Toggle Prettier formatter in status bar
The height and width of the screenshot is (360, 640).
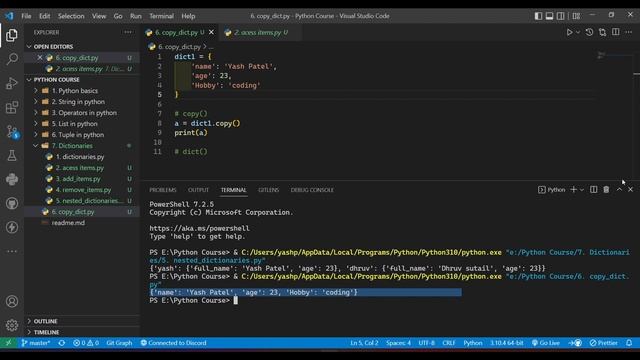point(604,343)
